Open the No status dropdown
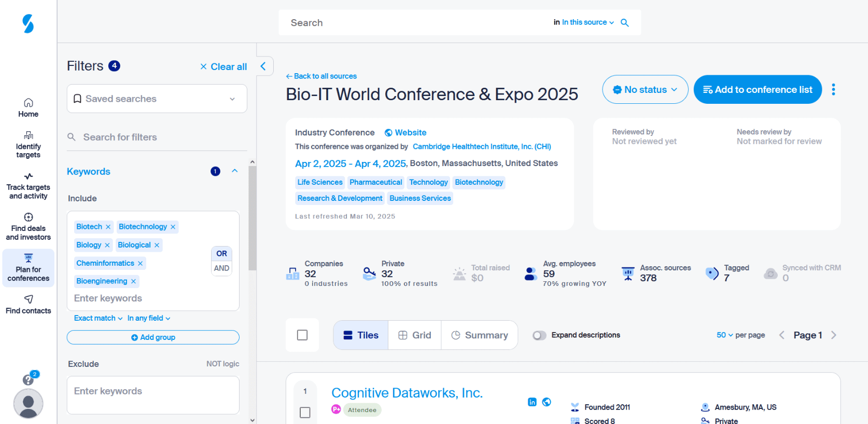The width and height of the screenshot is (868, 424). click(645, 89)
